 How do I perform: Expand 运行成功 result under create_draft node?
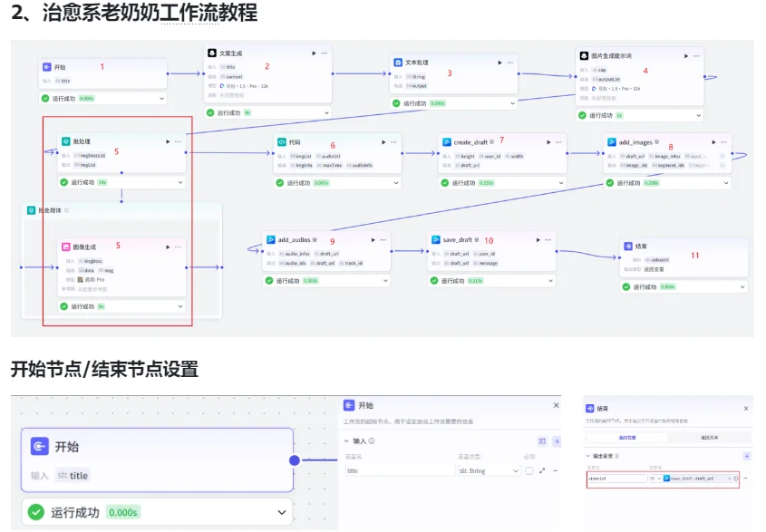click(x=561, y=183)
